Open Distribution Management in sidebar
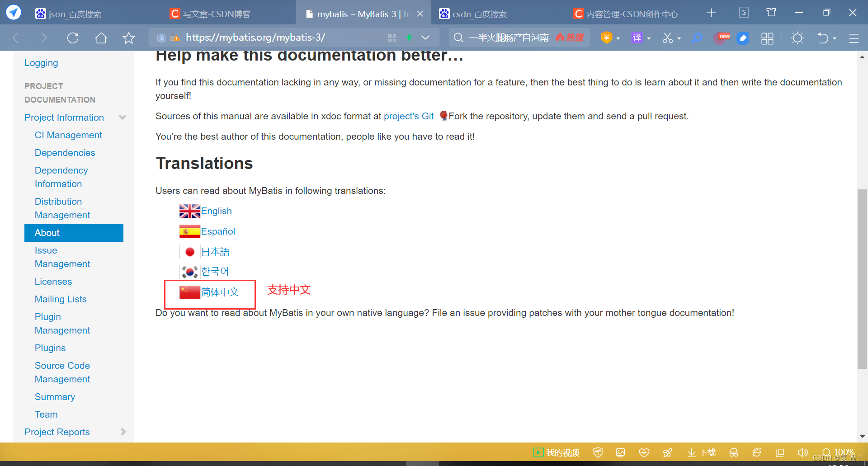 62,208
